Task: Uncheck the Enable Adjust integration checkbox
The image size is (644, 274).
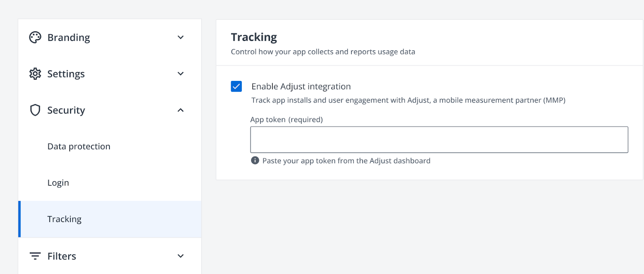Action: tap(236, 87)
